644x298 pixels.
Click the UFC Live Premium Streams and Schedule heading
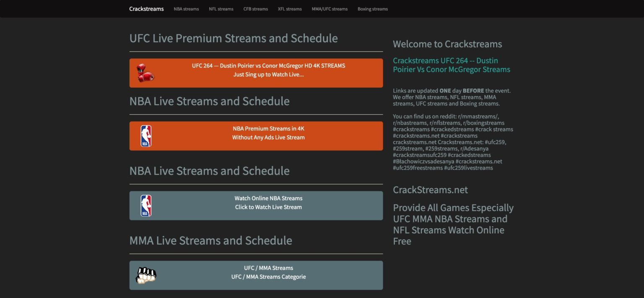234,38
